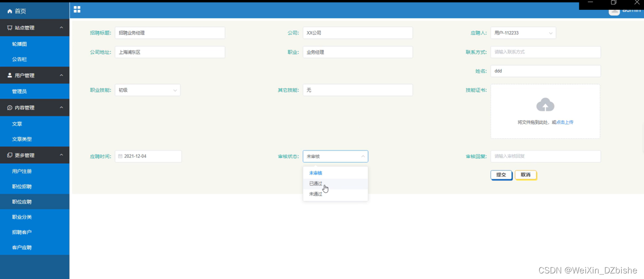The image size is (644, 279).
Task: Open 文章类型 menu item
Action: 34,139
